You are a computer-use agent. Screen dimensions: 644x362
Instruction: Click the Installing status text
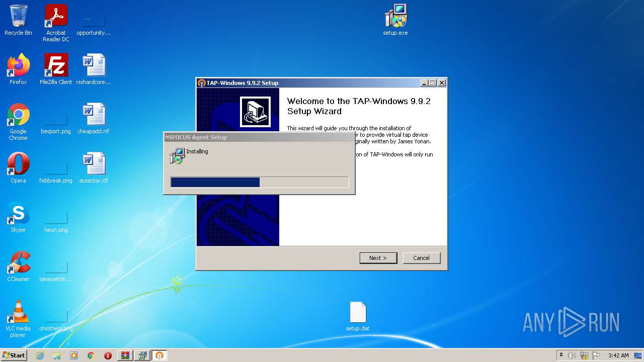click(x=197, y=151)
